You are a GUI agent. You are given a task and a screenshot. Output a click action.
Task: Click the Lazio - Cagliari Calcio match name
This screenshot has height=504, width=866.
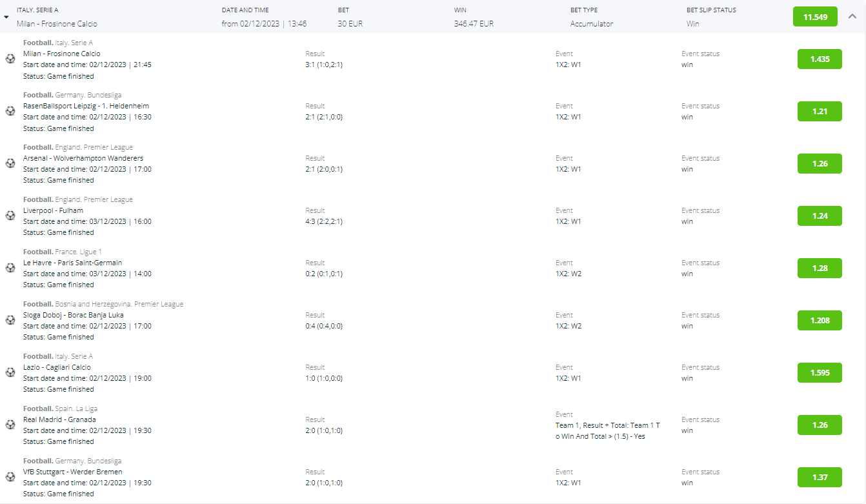pyautogui.click(x=57, y=367)
